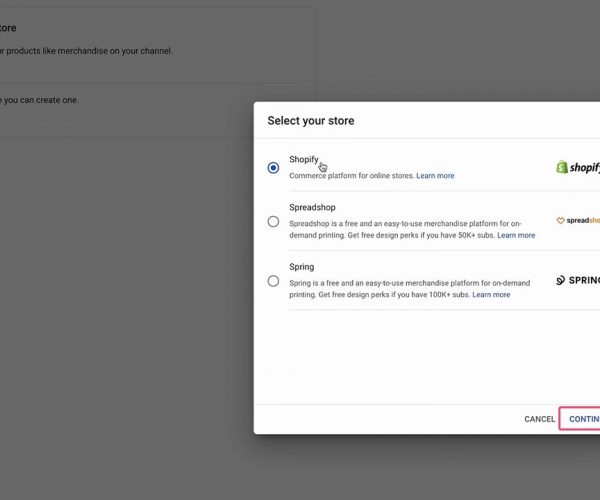Screen dimensions: 600x500
Task: Click 'products like merchandise on your channel' text
Action: [x=89, y=51]
